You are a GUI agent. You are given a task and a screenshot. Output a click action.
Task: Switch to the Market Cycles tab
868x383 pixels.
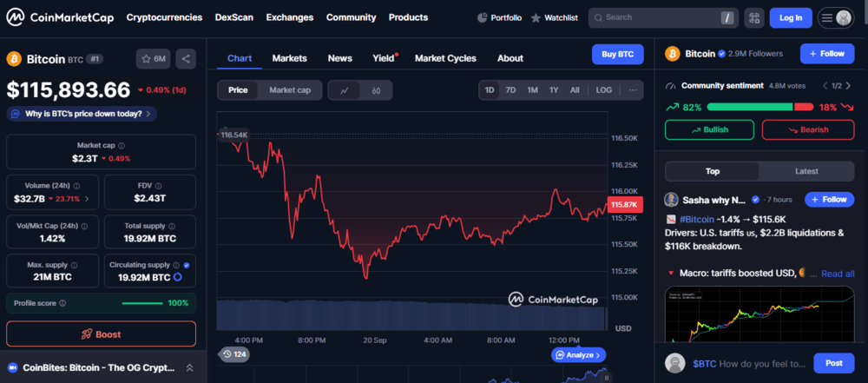tap(445, 58)
